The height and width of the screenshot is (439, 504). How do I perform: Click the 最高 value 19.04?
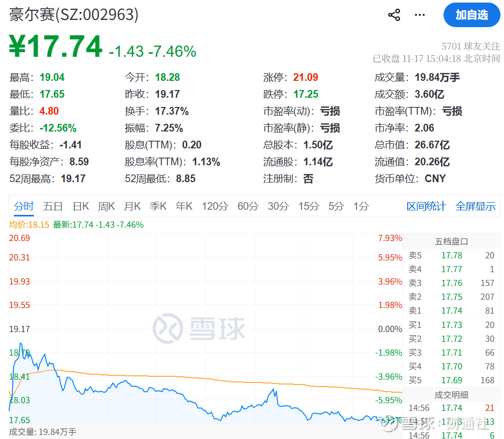point(52,77)
